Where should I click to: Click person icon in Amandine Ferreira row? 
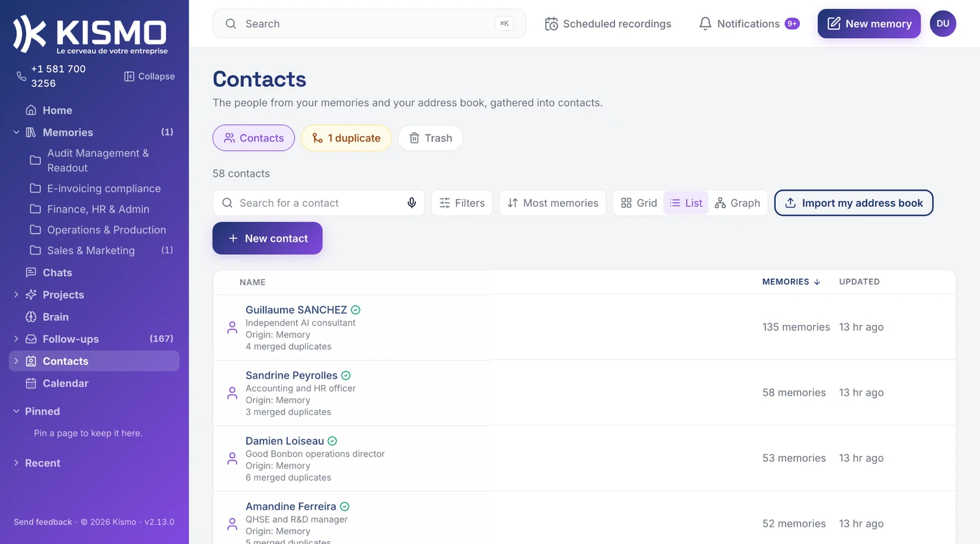pyautogui.click(x=232, y=524)
